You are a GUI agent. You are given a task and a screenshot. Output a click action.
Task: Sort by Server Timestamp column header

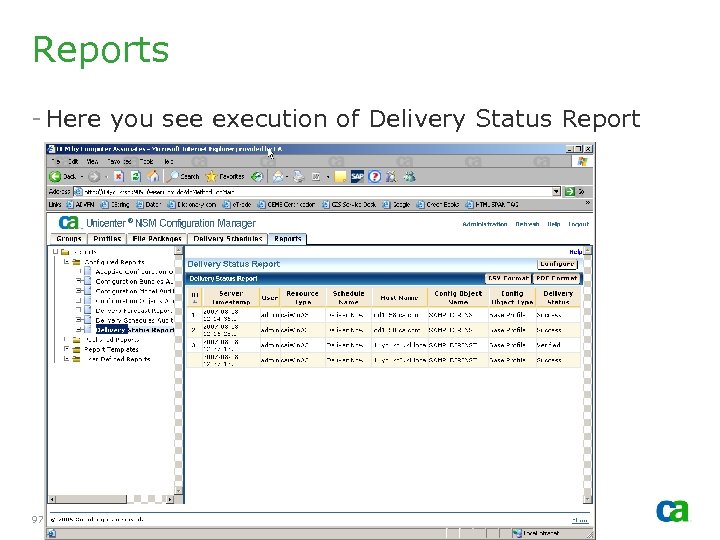(x=231, y=298)
